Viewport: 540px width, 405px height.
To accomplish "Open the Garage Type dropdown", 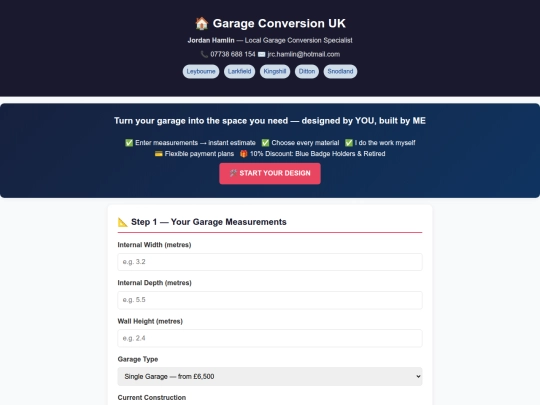I will point(270,376).
